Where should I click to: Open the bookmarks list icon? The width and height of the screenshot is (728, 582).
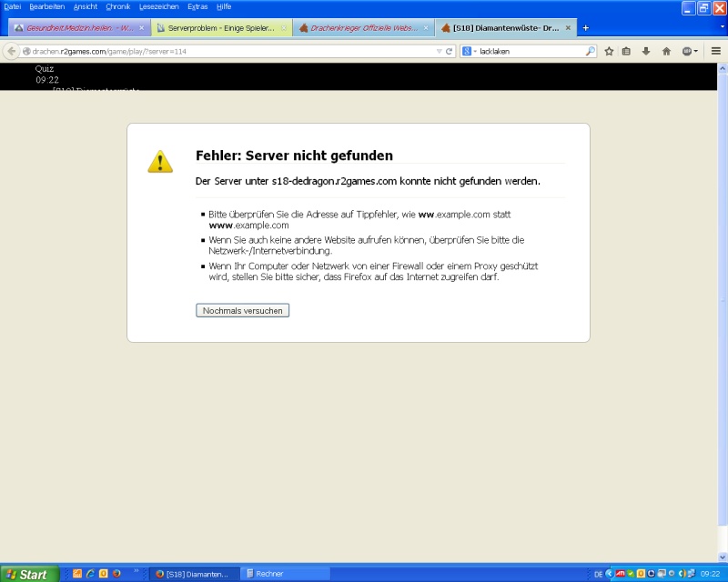(x=626, y=51)
